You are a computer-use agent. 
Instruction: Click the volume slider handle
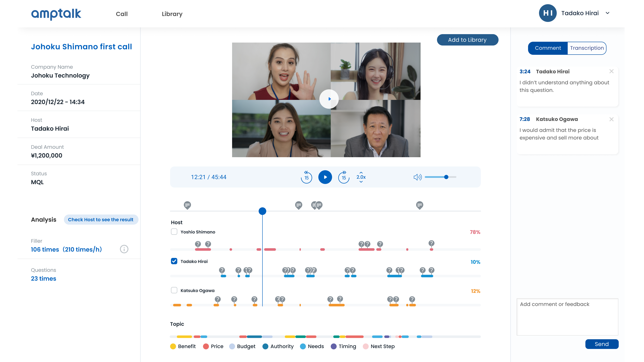[446, 177]
